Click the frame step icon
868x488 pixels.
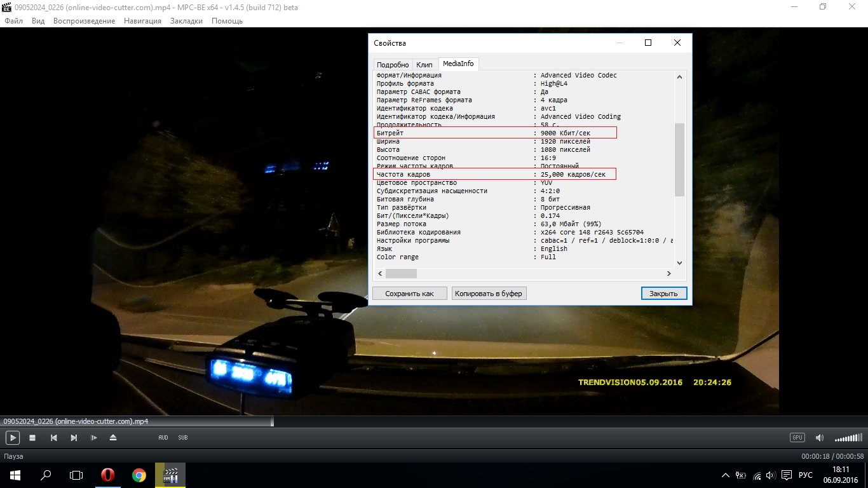tap(93, 438)
